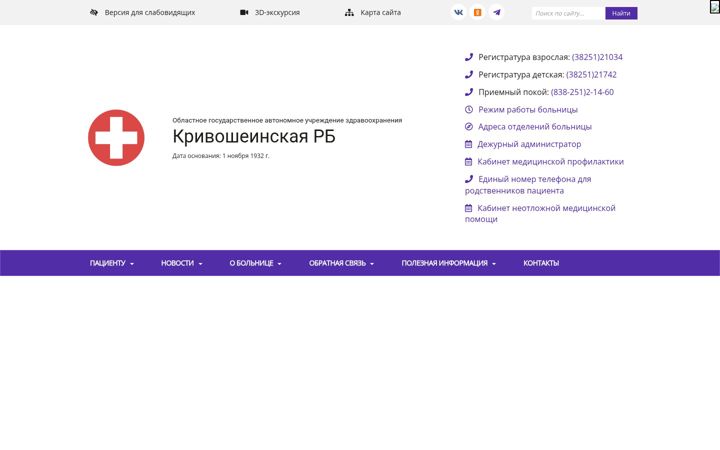720x450 pixels.
Task: Click the video camera icon for 3D-экскурсия
Action: [244, 12]
